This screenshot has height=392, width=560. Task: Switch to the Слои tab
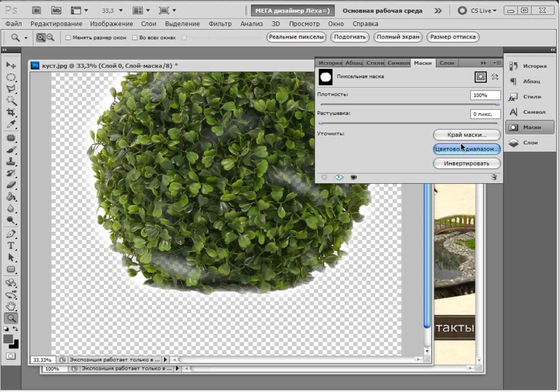tap(446, 63)
